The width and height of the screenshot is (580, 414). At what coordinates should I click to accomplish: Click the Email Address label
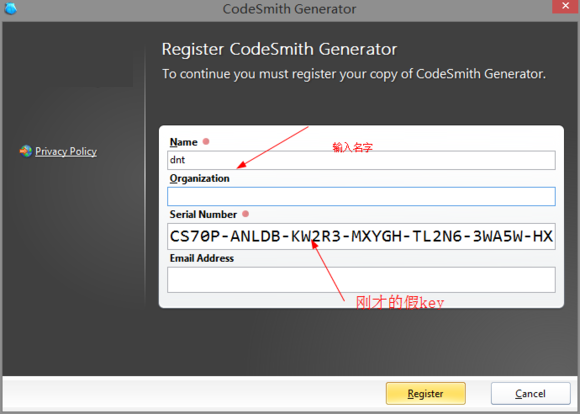[202, 258]
